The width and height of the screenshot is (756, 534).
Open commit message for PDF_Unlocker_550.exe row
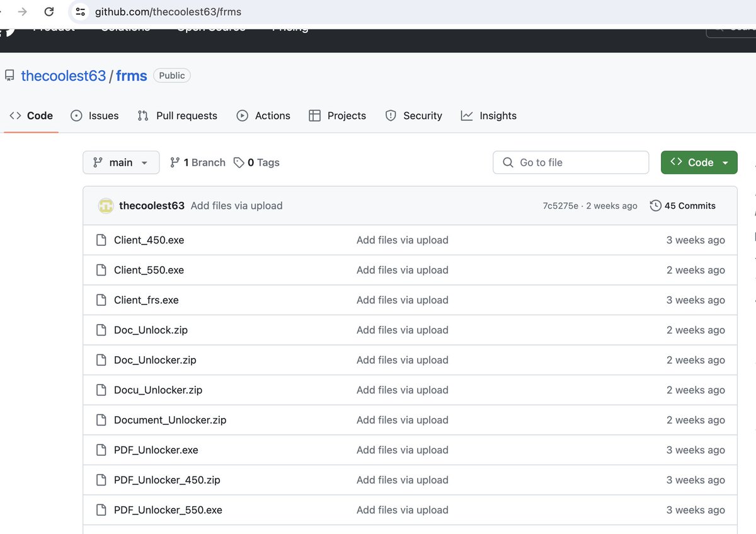(x=403, y=510)
